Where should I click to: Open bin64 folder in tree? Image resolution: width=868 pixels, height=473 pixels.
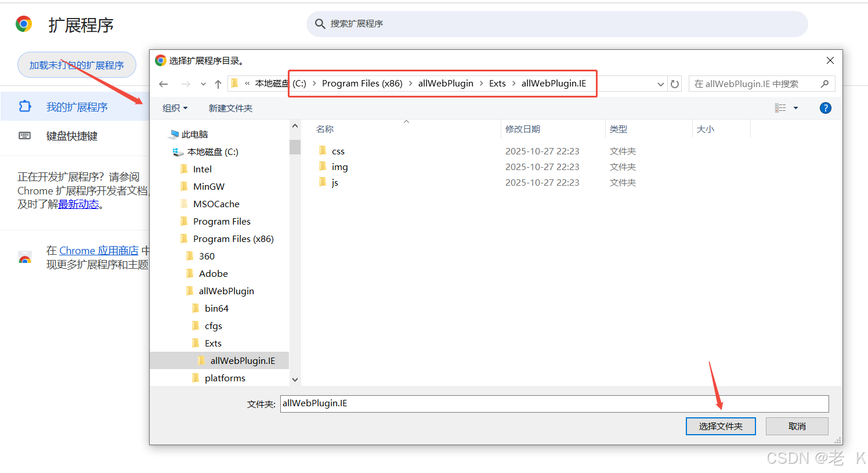[216, 308]
